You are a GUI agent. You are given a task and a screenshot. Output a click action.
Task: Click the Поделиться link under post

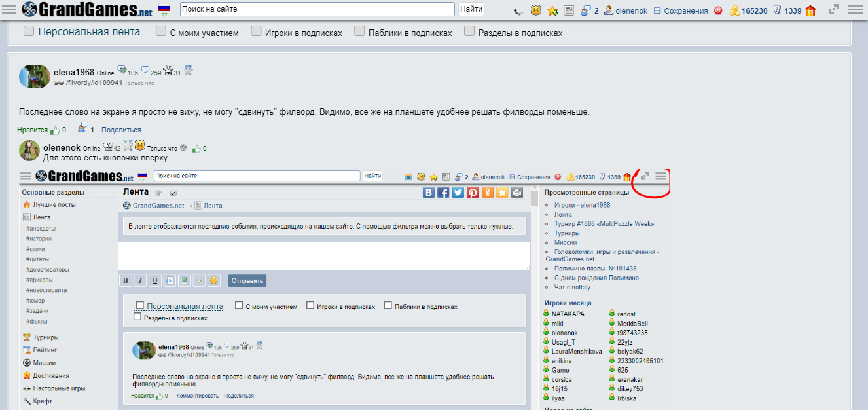point(121,130)
